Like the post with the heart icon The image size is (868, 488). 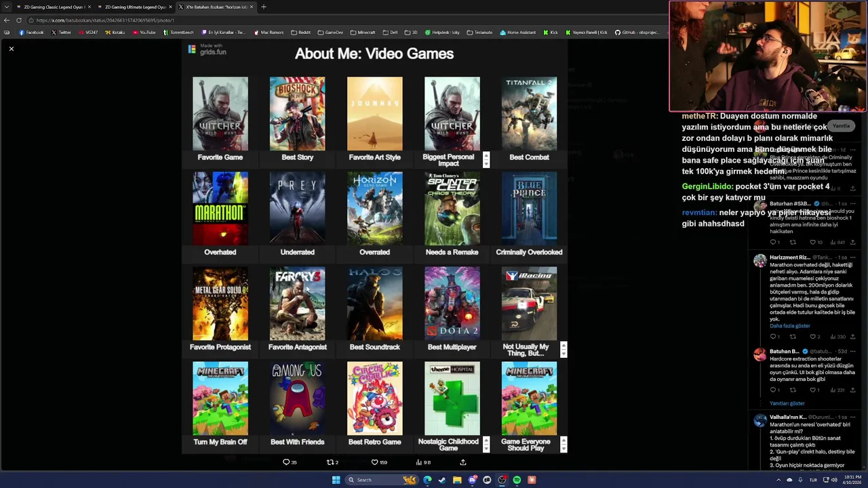(x=374, y=462)
